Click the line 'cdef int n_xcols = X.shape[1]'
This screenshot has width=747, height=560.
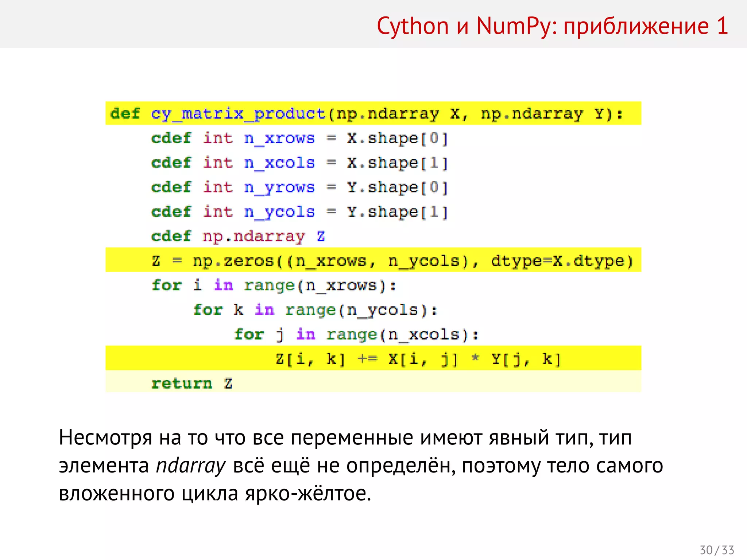coord(300,163)
